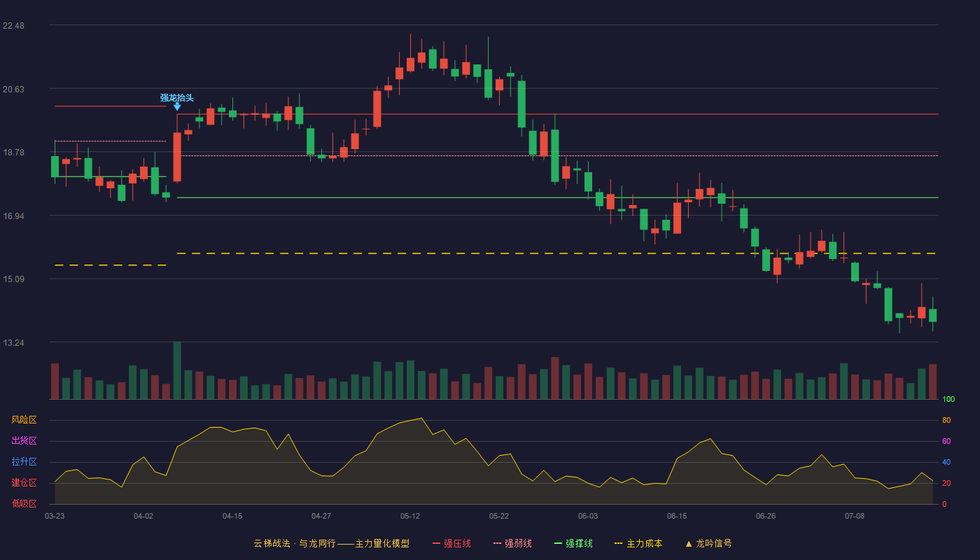This screenshot has height=560, width=980.
Task: Click the 13.24 price axis label
Action: click(13, 343)
